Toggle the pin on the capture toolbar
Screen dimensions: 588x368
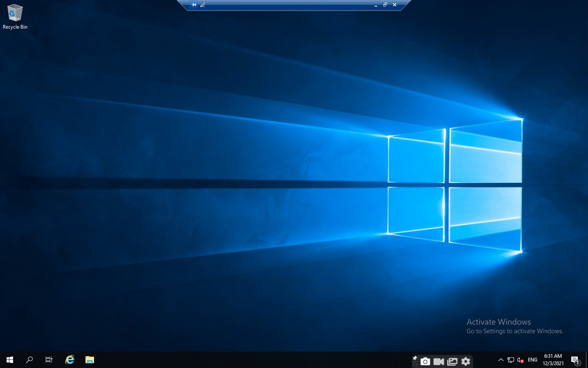click(415, 358)
